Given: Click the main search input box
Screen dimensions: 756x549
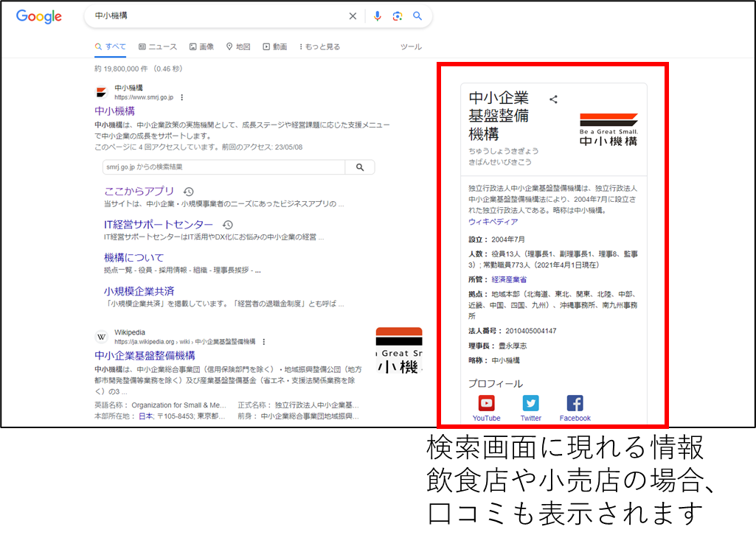Looking at the screenshot, I should 221,15.
